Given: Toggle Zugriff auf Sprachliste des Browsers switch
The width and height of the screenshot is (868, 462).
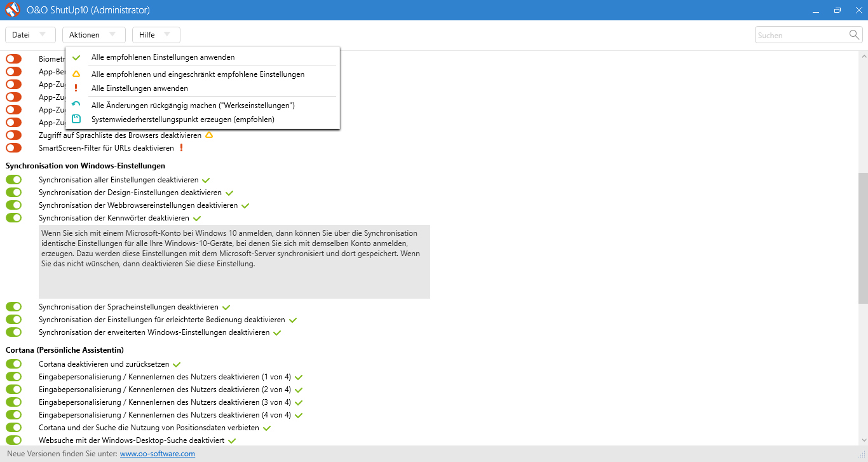Looking at the screenshot, I should pos(13,135).
